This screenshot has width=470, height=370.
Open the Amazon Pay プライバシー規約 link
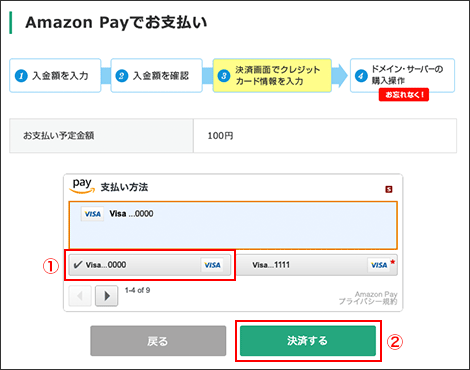(x=368, y=298)
